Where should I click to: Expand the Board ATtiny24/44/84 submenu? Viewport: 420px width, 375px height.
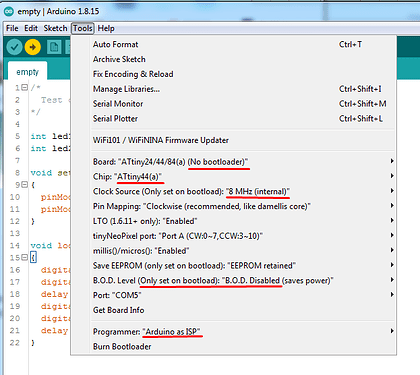233,162
